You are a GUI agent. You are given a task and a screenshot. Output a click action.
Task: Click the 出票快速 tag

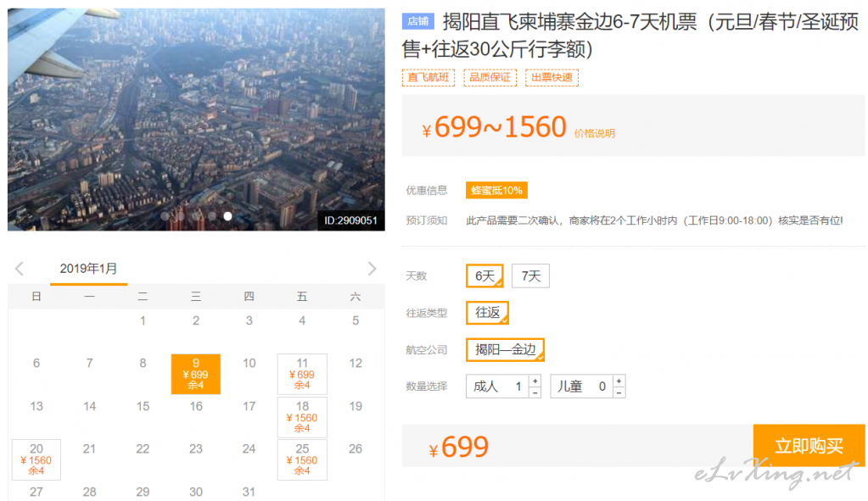coord(552,77)
